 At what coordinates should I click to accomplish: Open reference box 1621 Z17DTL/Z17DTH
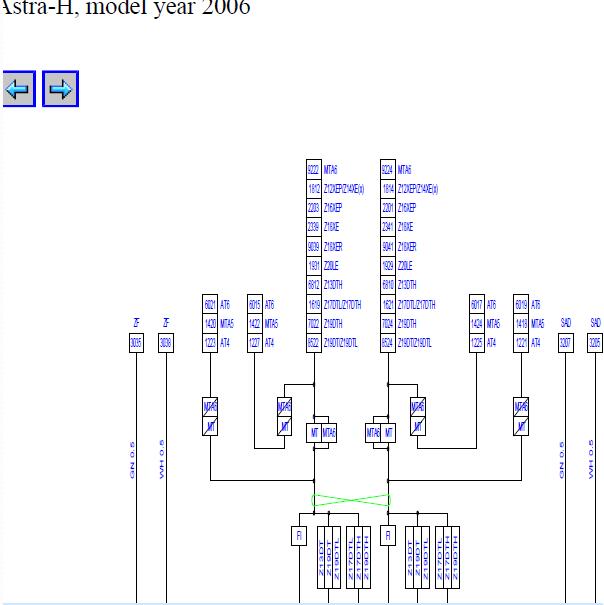coord(387,305)
